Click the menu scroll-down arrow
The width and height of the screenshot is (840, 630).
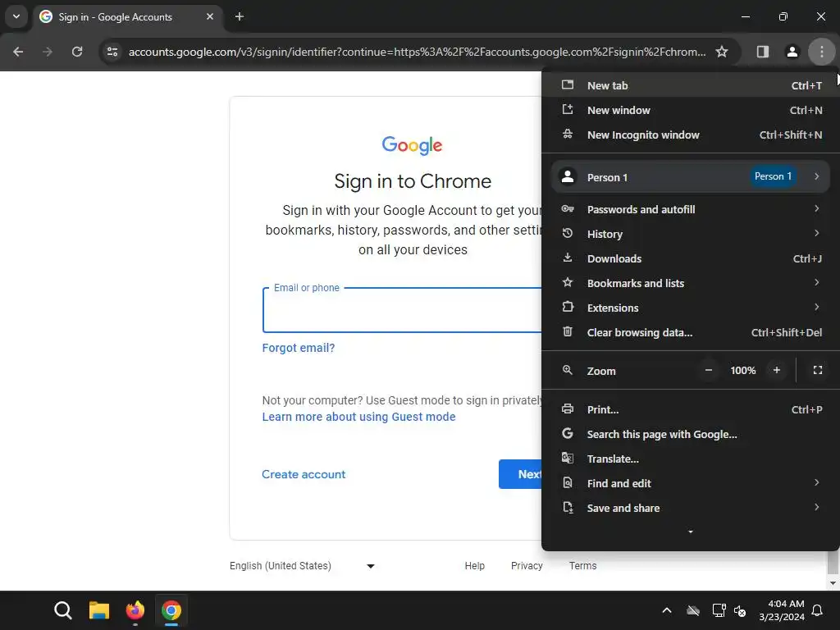point(691,532)
